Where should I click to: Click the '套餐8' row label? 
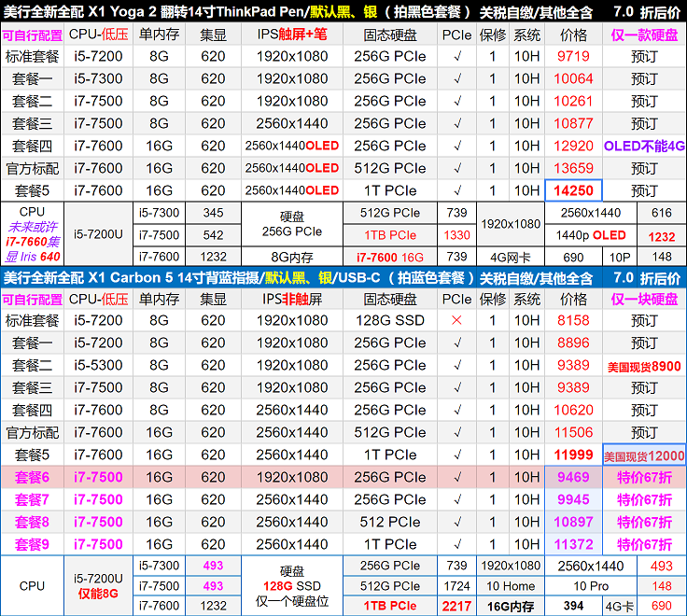pos(33,522)
